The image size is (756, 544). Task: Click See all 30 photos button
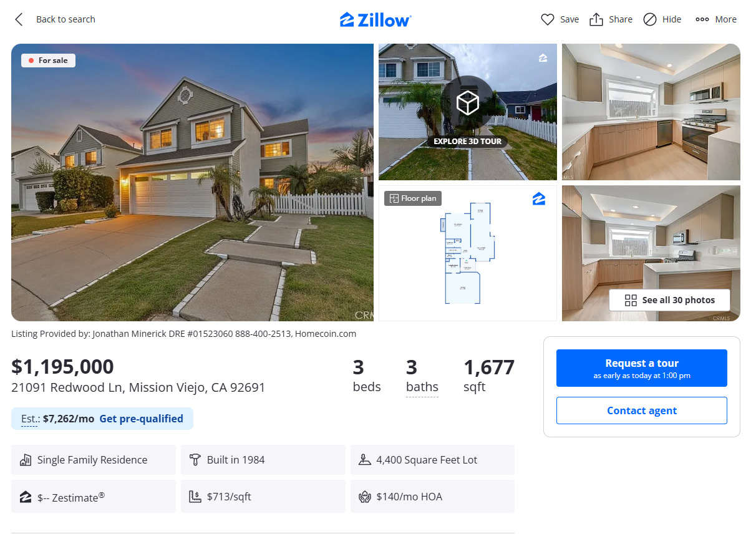pyautogui.click(x=670, y=300)
